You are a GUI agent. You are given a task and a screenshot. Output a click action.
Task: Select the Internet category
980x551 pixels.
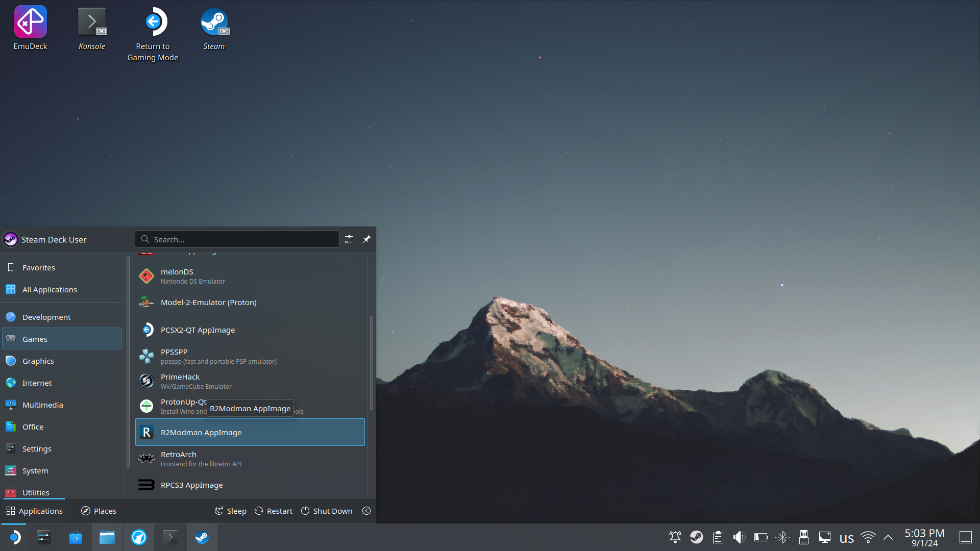(62, 383)
